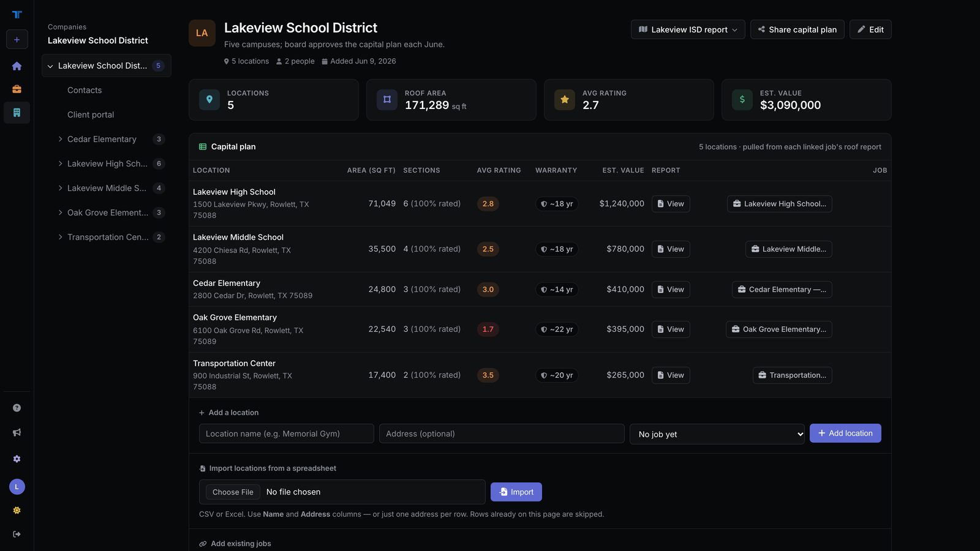Open Contacts in the sidebar

point(85,90)
